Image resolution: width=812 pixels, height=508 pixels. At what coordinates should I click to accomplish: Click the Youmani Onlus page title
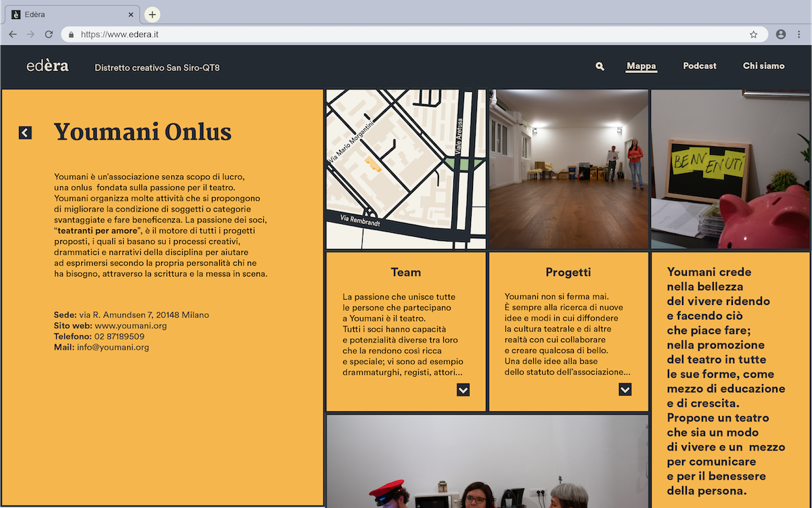(143, 132)
